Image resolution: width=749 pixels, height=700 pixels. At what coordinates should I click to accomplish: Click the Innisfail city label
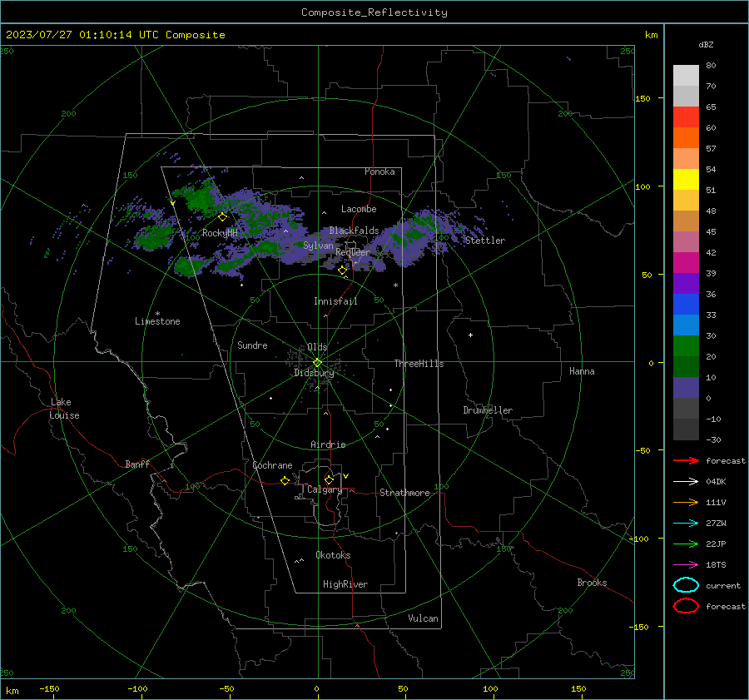[335, 301]
